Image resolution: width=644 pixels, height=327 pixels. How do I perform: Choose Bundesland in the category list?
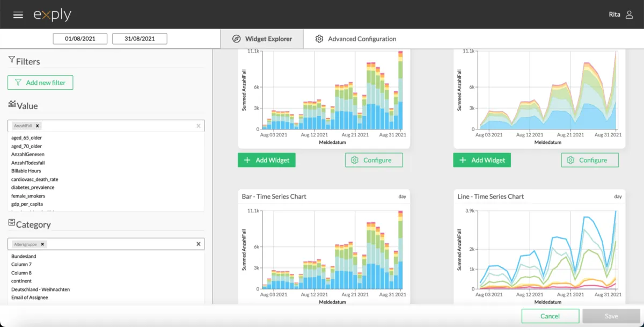[24, 256]
